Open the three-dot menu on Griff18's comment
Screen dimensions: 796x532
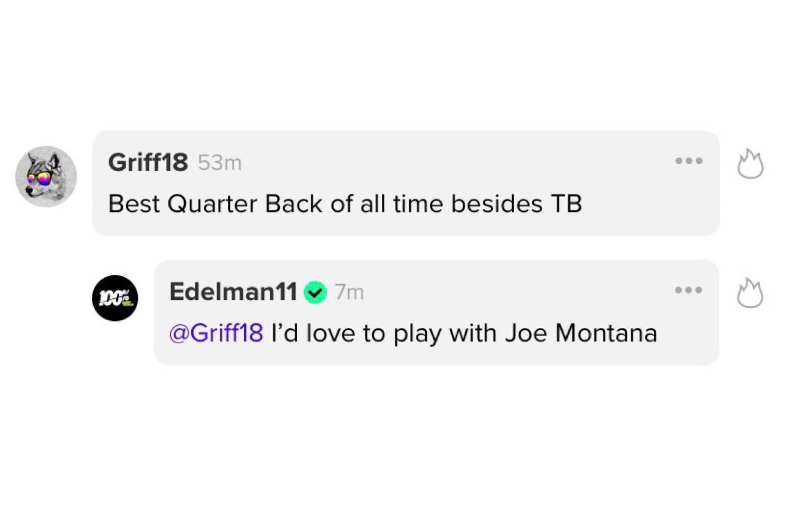click(x=689, y=161)
